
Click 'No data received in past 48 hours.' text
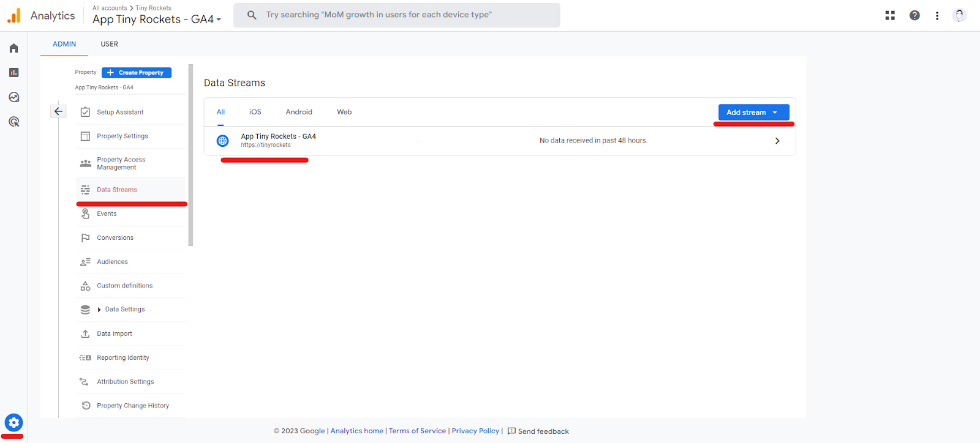(593, 141)
